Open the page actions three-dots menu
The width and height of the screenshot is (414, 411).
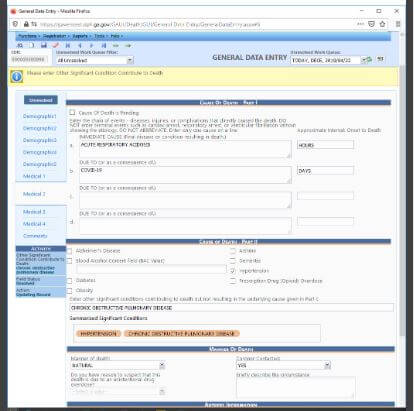[x=361, y=24]
